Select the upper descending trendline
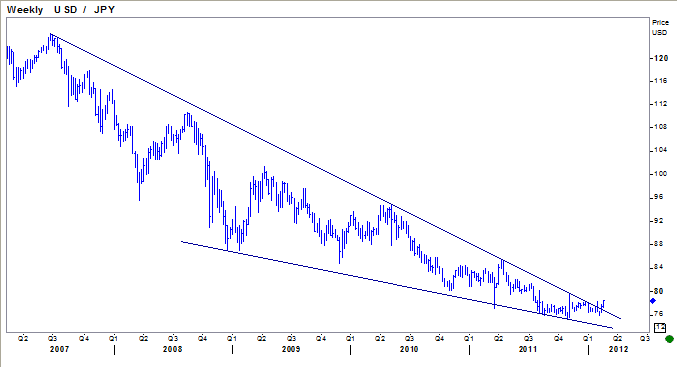This screenshot has height=369, width=679. [336, 176]
